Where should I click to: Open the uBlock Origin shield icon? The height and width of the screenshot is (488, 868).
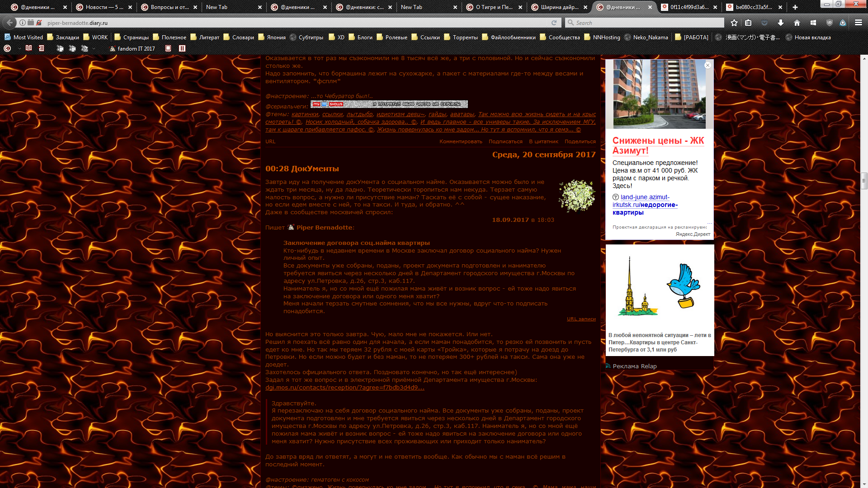[x=830, y=23]
